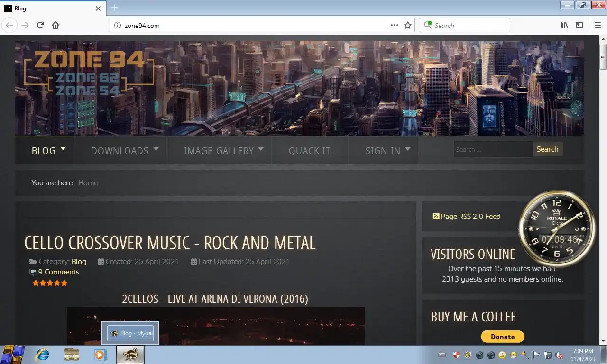This screenshot has width=607, height=364.
Task: Click the Royale clock widget
Action: [557, 229]
